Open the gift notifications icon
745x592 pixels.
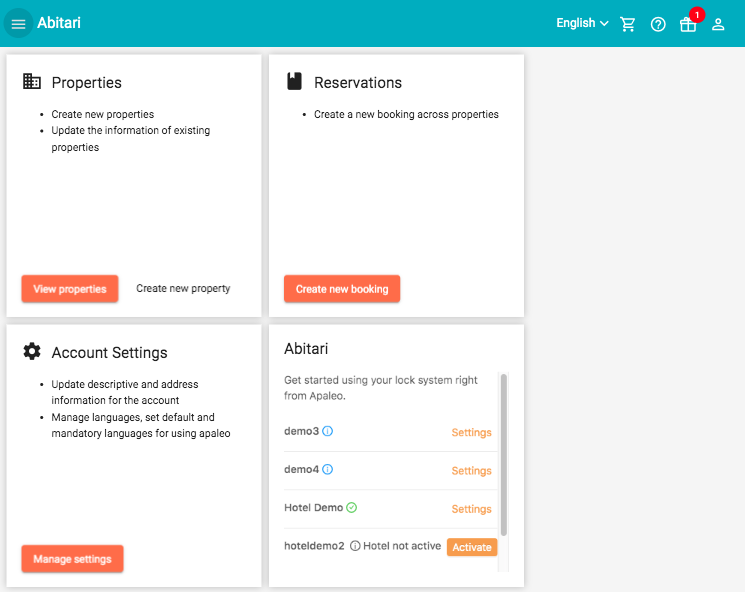click(x=688, y=24)
